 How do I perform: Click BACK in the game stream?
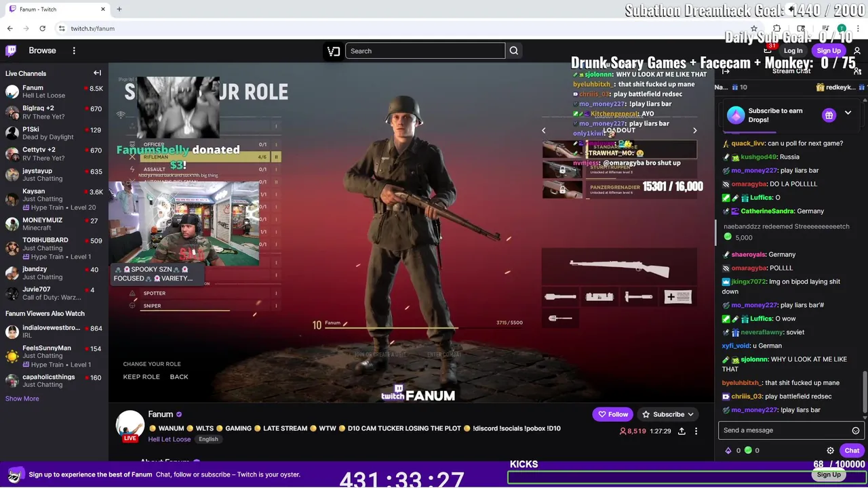coord(179,377)
